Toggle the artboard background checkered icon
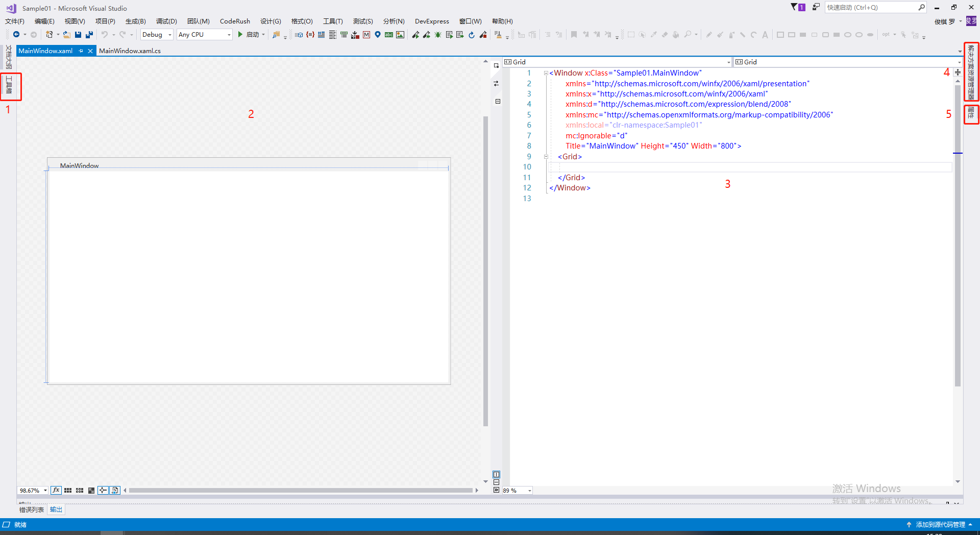 point(91,490)
